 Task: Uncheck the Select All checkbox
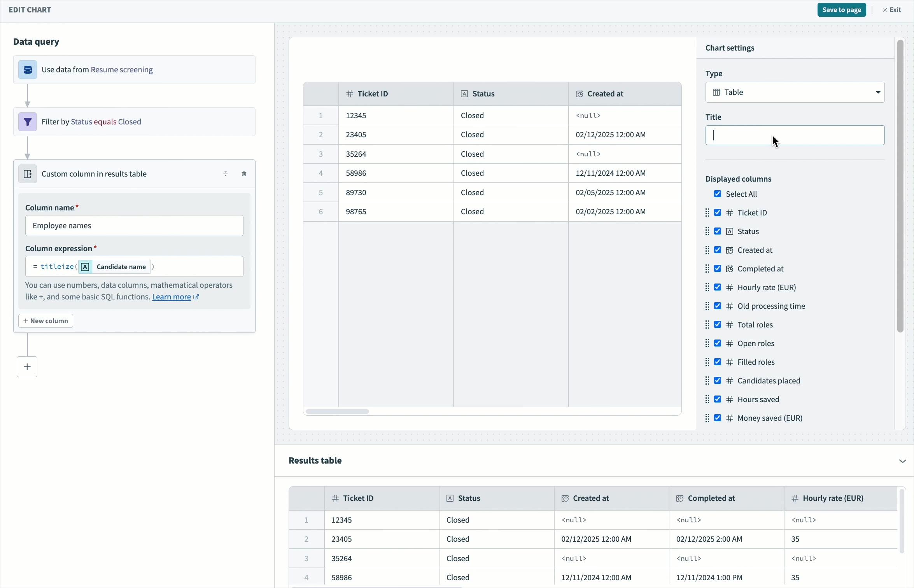click(x=718, y=194)
